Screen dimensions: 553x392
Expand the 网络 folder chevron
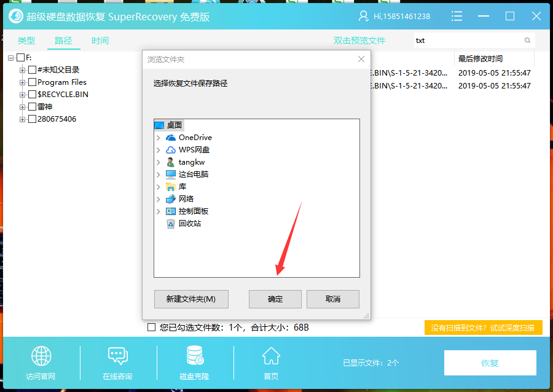coord(159,200)
